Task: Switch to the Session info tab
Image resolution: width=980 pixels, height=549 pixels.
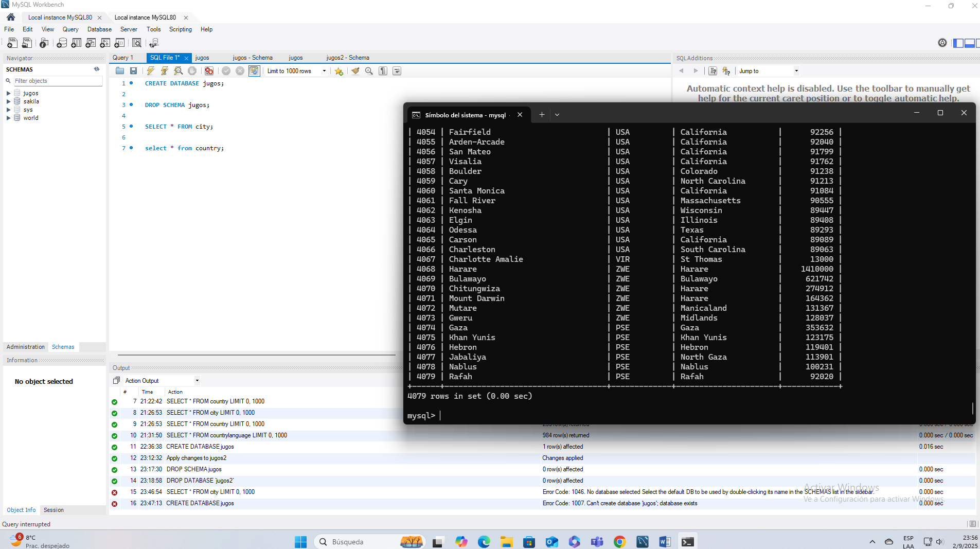Action: click(x=54, y=510)
